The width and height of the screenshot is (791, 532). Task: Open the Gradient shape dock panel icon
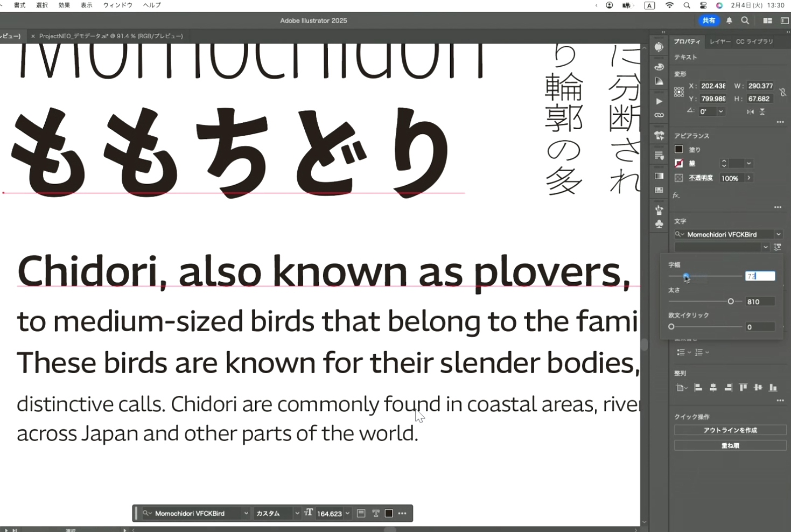click(659, 81)
